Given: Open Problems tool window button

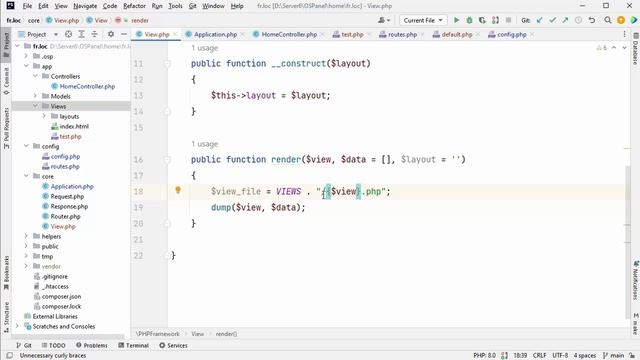Looking at the screenshot, I should point(92,345).
